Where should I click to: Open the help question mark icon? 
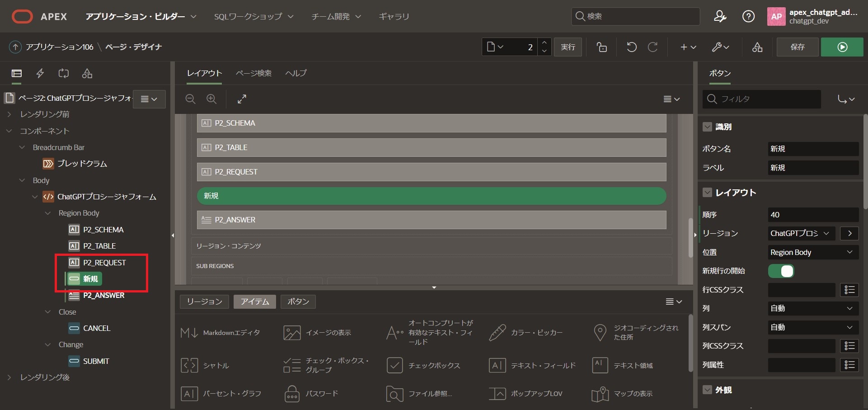[748, 17]
